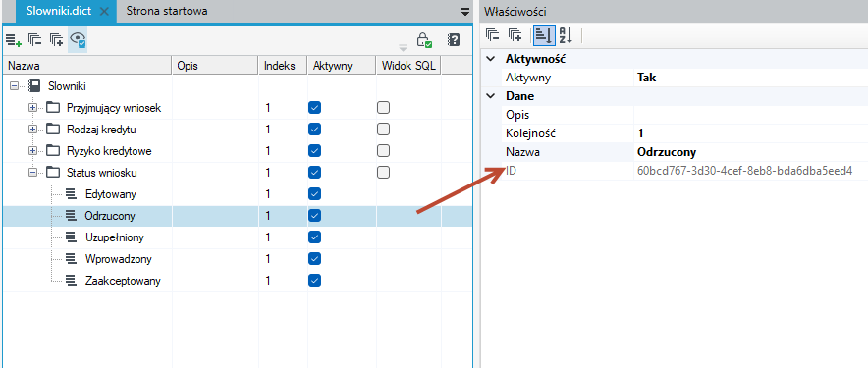Click list icon beside Wprowadzony
Image resolution: width=868 pixels, height=368 pixels.
click(x=71, y=258)
